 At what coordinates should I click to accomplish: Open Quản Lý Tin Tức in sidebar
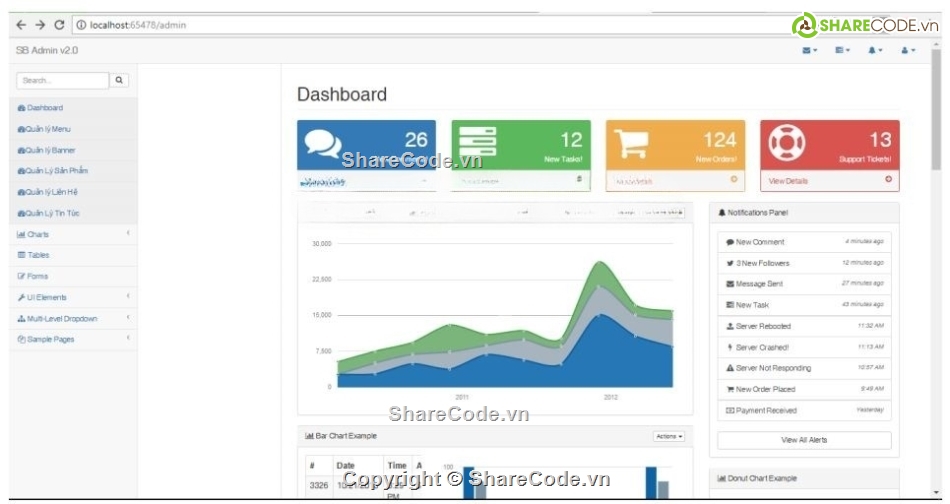coord(73,213)
